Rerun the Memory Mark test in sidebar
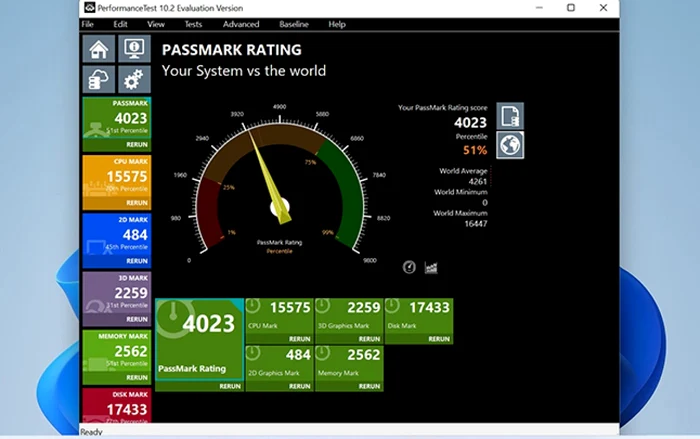700x439 pixels. [x=137, y=378]
